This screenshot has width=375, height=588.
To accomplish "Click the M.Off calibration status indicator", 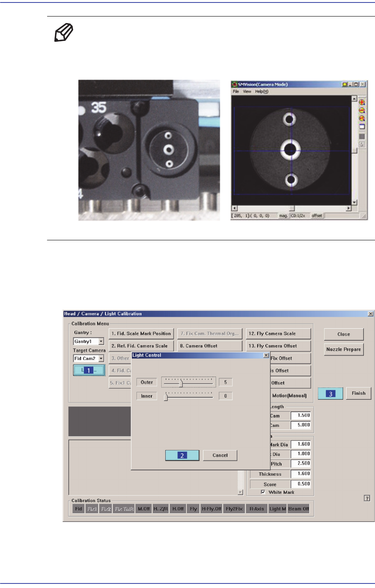I will click(x=144, y=509).
